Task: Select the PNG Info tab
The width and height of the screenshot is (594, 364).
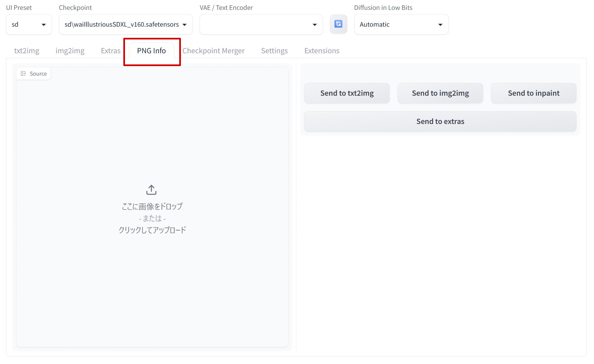Action: (x=151, y=51)
